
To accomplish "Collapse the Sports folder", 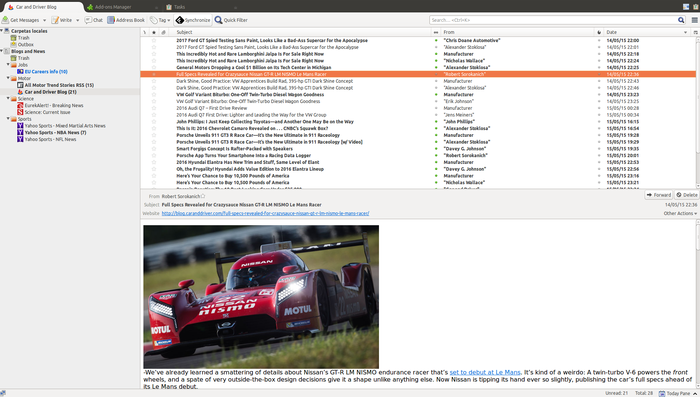I will click(x=8, y=118).
